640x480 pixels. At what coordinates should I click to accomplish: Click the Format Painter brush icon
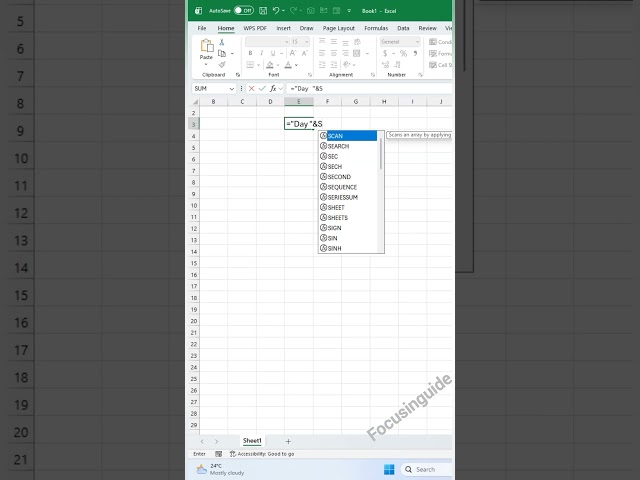(x=222, y=64)
